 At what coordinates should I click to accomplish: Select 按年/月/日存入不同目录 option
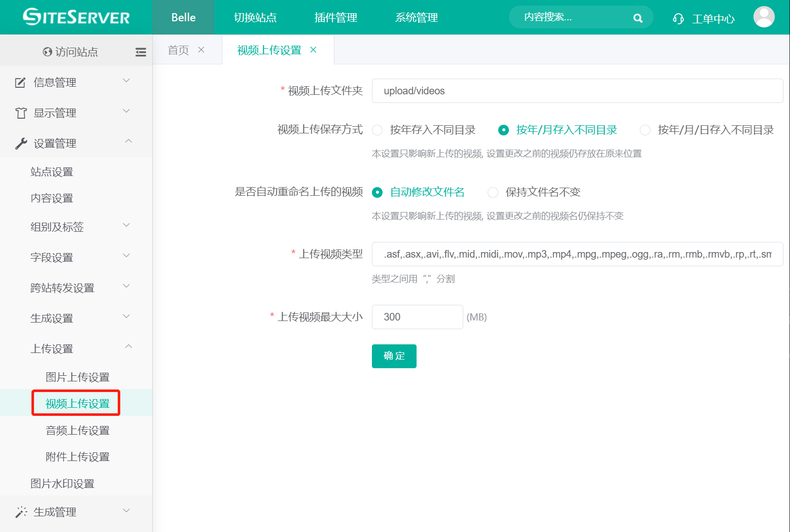[645, 130]
